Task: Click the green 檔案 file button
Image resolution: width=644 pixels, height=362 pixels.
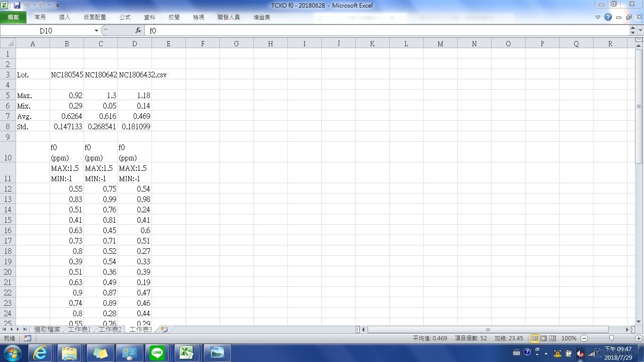Action: coord(13,17)
